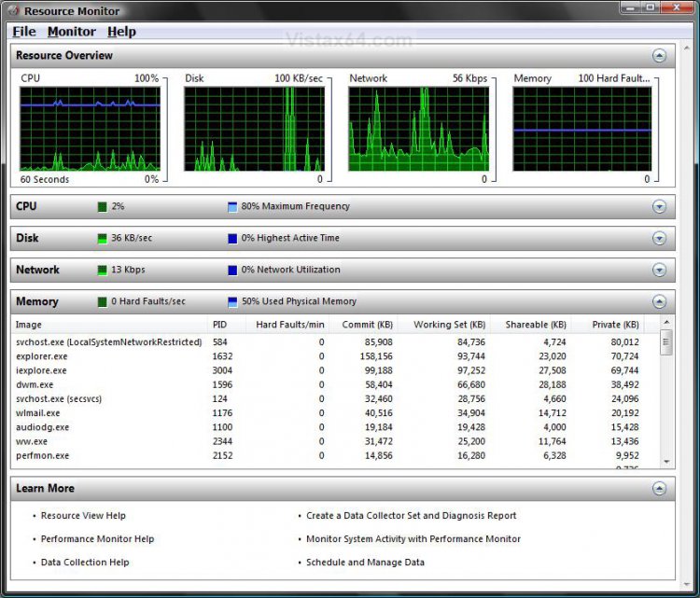Expand the Network section
Image resolution: width=700 pixels, height=598 pixels.
click(x=659, y=271)
